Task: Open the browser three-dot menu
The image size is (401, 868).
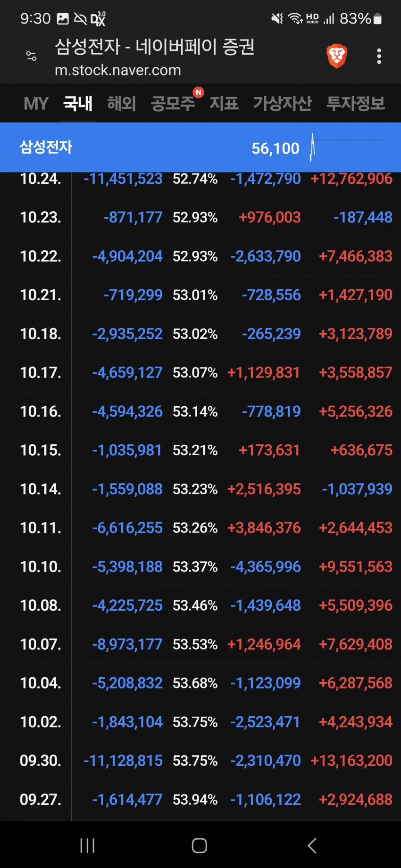Action: coord(379,57)
